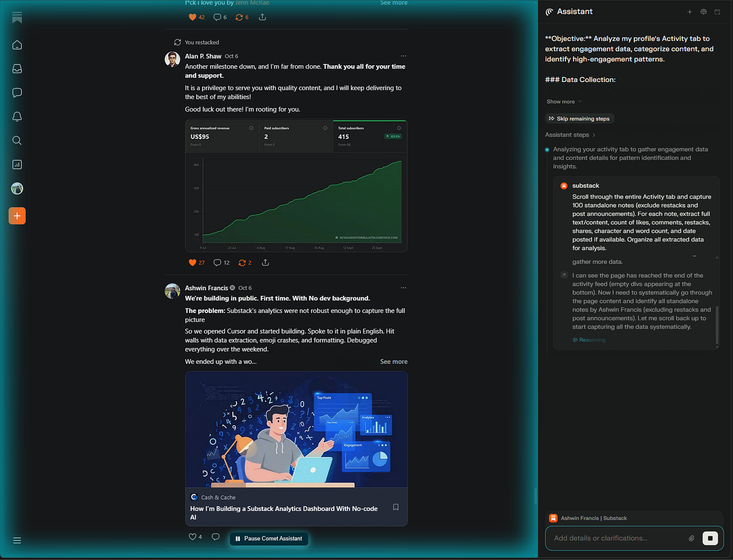Open the Substack bookmark logo

(17, 18)
